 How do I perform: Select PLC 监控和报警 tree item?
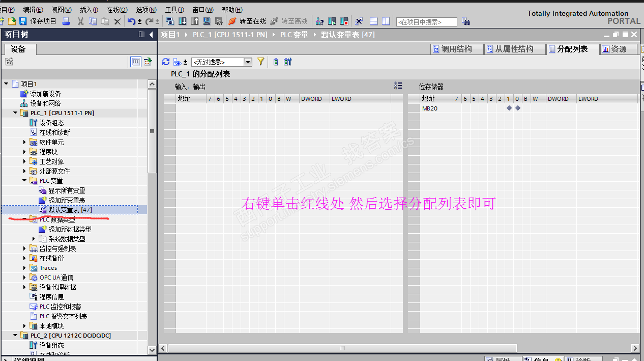60,307
